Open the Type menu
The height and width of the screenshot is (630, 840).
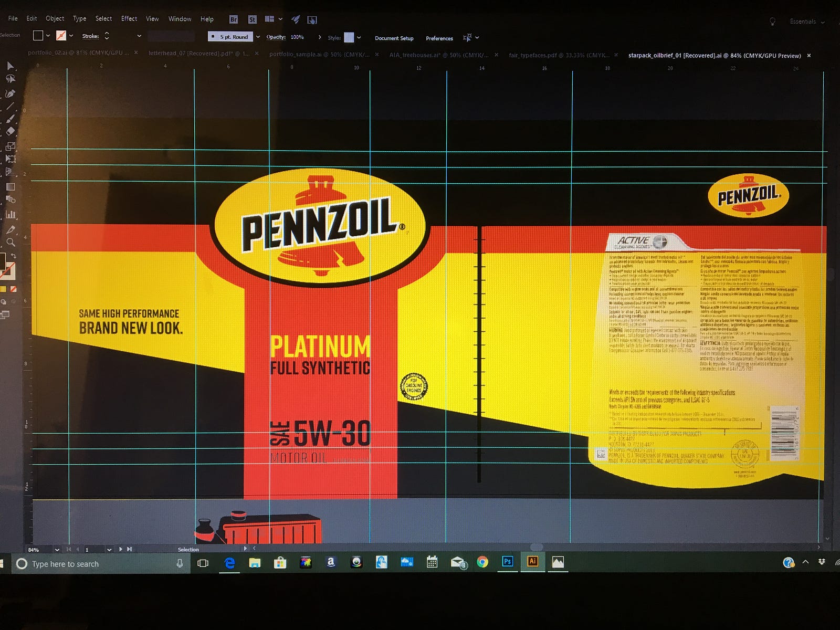point(79,18)
